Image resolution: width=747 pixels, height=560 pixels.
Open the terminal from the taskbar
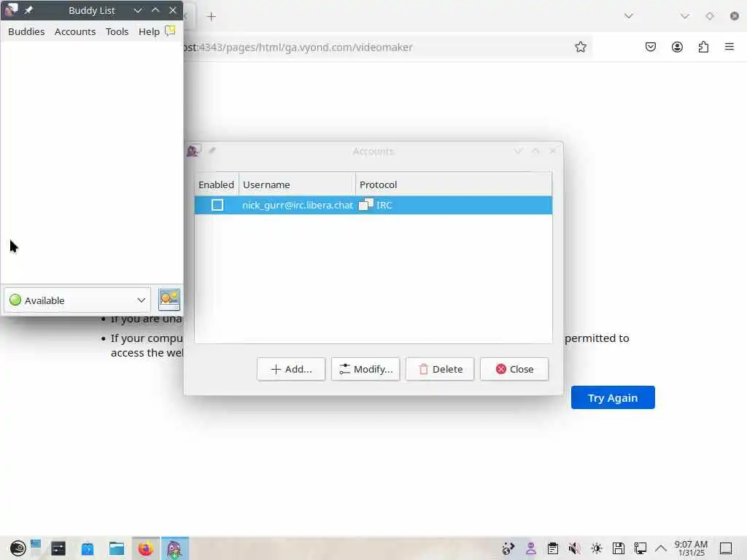(58, 548)
